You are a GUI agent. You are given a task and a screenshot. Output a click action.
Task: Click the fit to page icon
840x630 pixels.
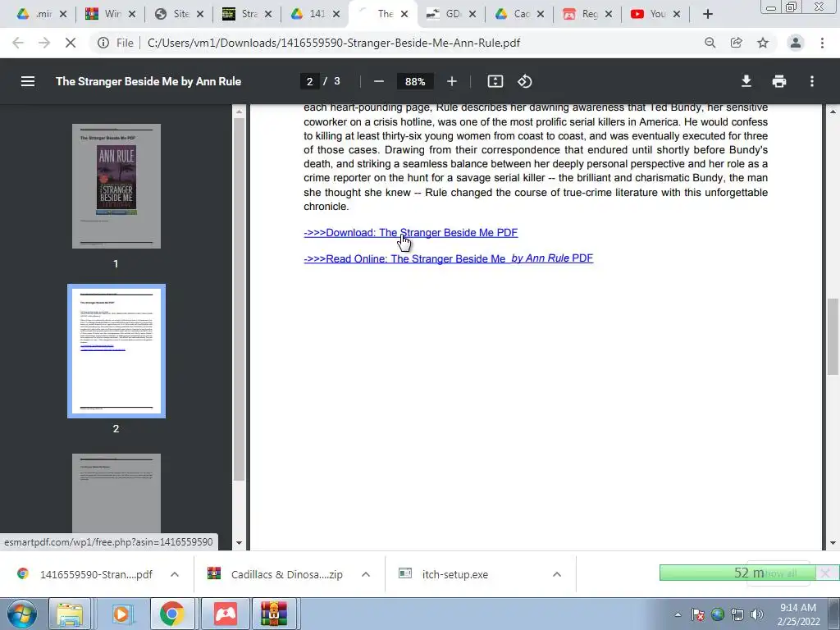[x=495, y=81]
